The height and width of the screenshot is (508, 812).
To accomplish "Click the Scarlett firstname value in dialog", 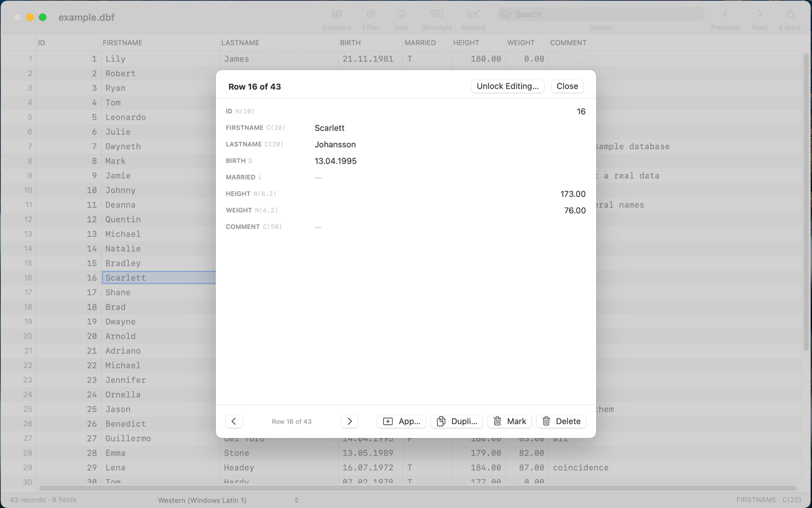I will coord(329,128).
